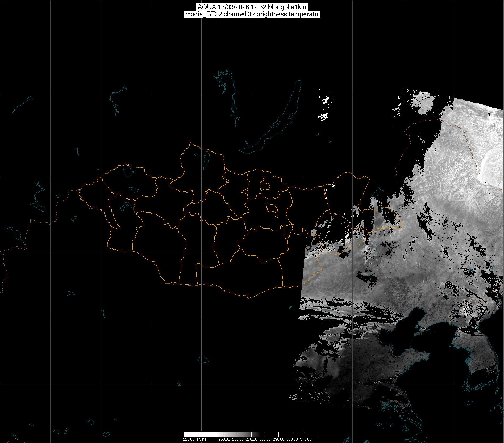
Task: Click the 280.00 label on the temperature scale
Action: tap(265, 439)
